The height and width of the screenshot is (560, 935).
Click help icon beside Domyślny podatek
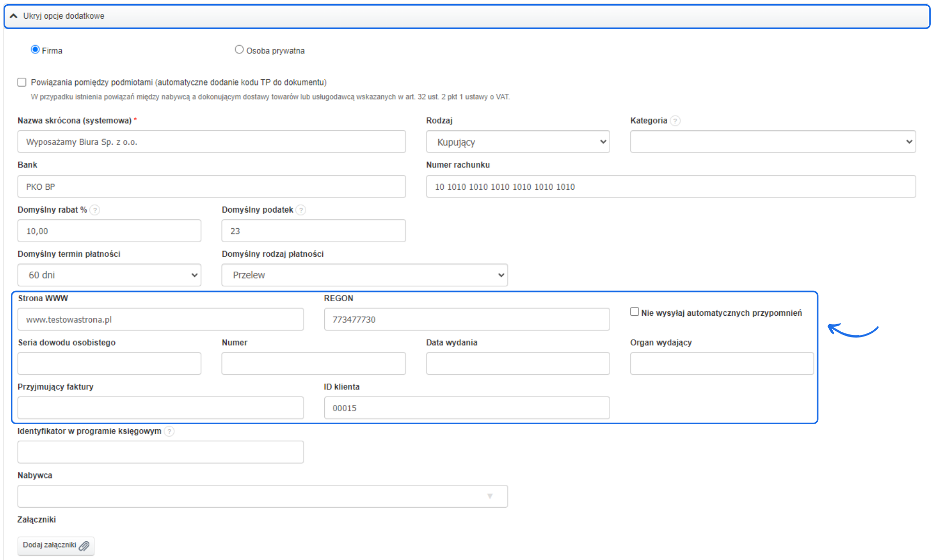[301, 210]
